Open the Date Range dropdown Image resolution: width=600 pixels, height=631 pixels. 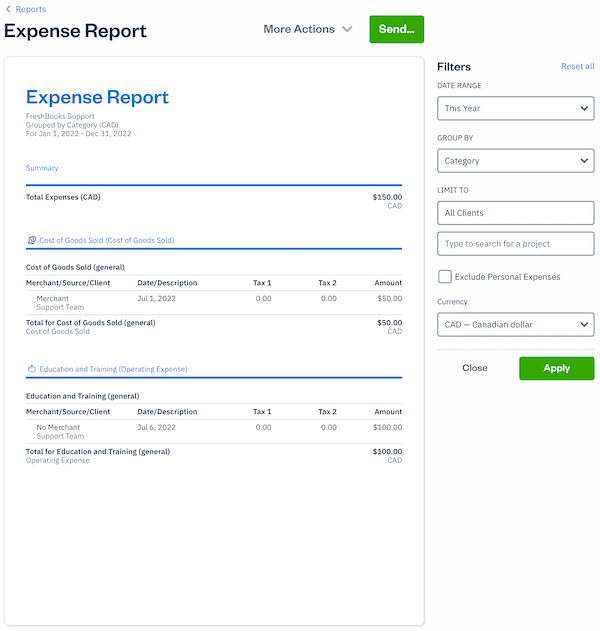pos(515,108)
